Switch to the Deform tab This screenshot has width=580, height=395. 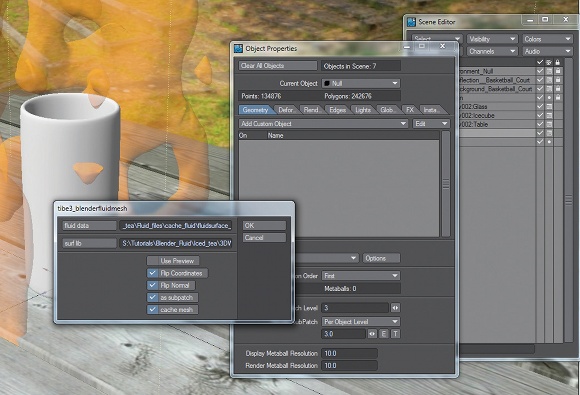point(286,110)
